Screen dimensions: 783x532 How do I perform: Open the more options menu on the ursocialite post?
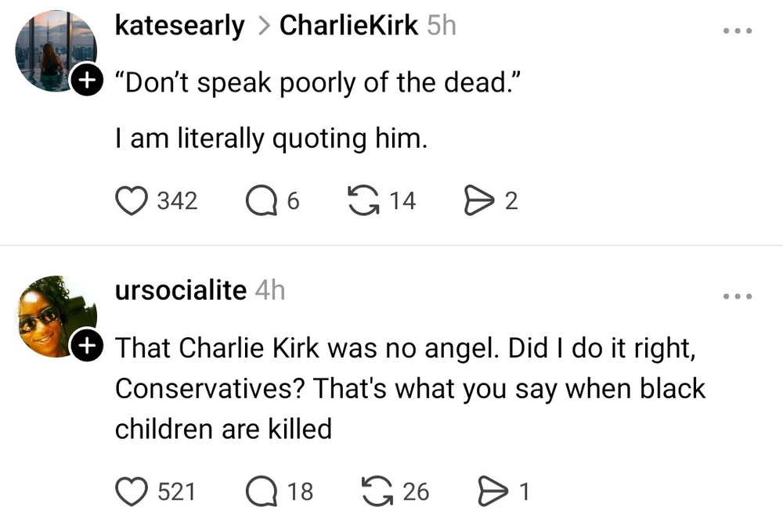pyautogui.click(x=737, y=297)
